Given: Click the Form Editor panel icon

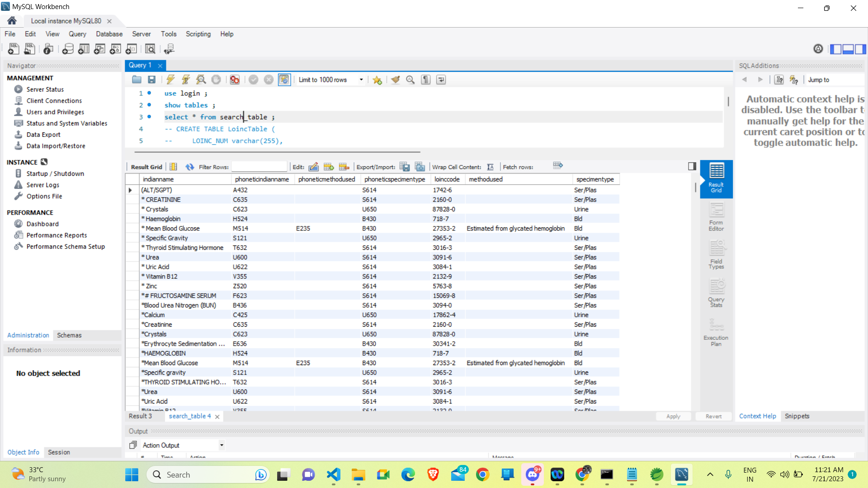Looking at the screenshot, I should [715, 216].
